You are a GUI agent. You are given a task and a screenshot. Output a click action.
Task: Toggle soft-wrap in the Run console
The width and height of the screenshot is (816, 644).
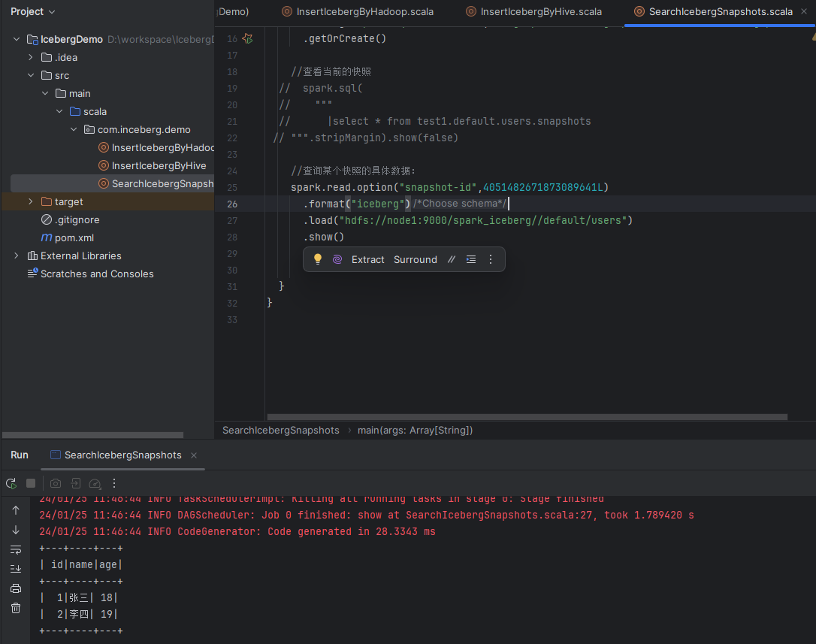pyautogui.click(x=16, y=549)
